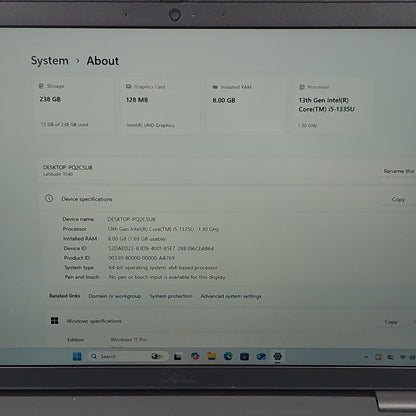Click the Windows logo beside Windows specifications
416x416 pixels.
point(55,321)
